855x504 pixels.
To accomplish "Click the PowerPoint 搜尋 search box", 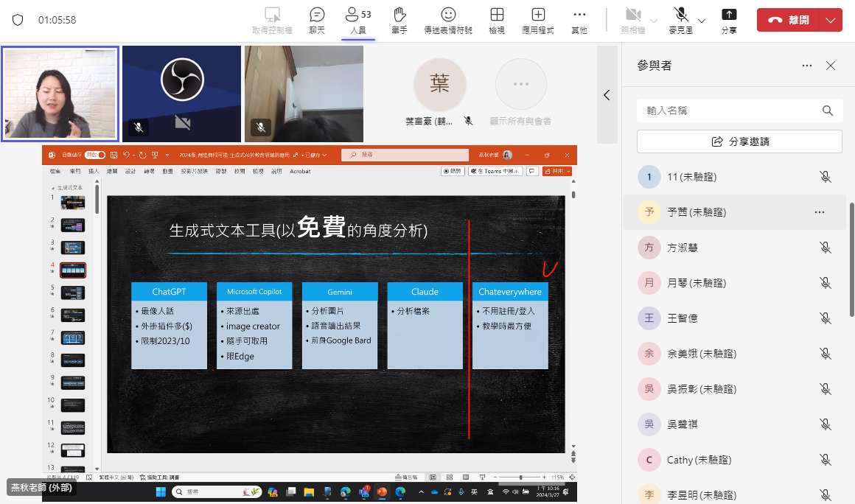I will (405, 155).
